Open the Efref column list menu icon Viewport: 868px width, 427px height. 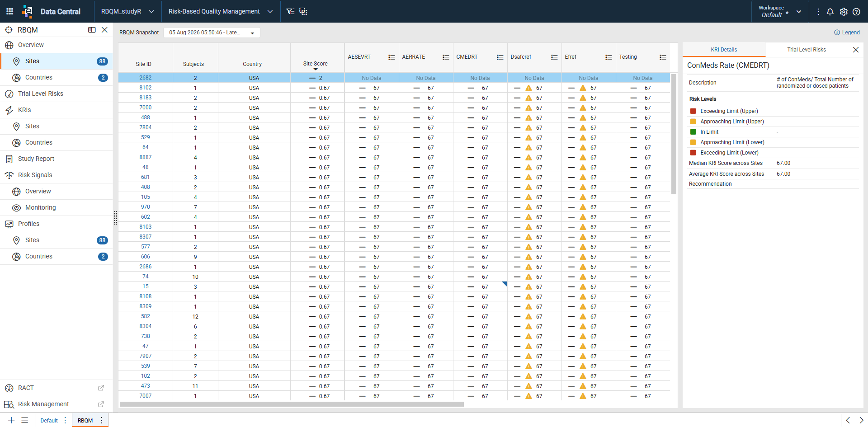coord(609,57)
